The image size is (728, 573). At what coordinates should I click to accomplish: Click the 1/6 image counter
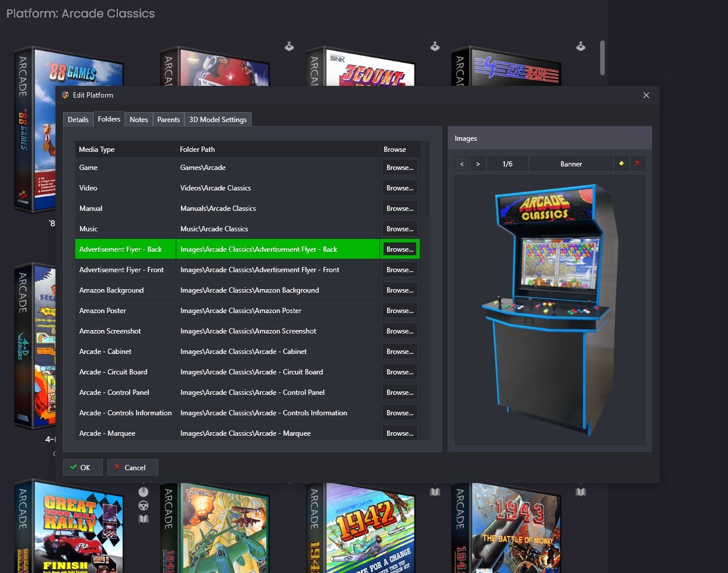click(507, 164)
